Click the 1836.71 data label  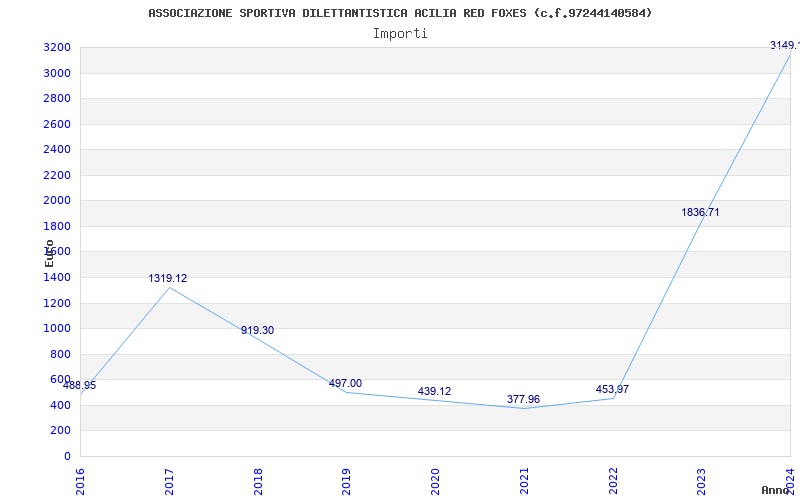point(700,212)
